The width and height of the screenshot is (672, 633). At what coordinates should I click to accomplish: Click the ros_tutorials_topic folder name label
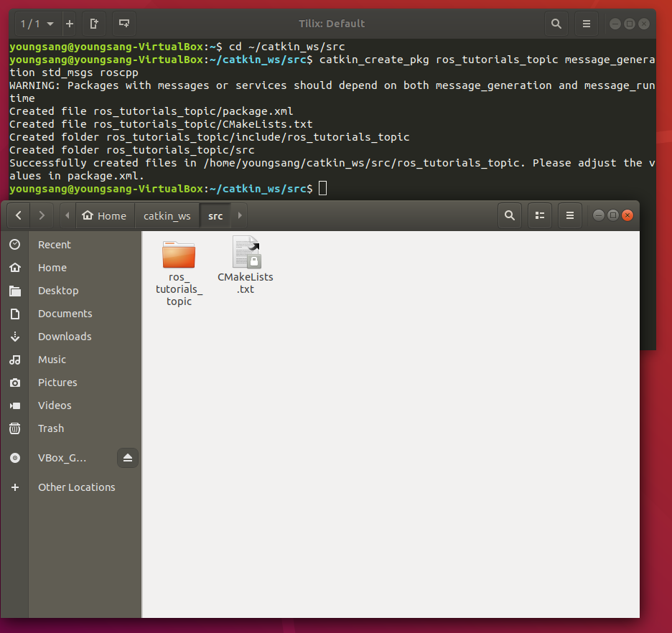(179, 289)
